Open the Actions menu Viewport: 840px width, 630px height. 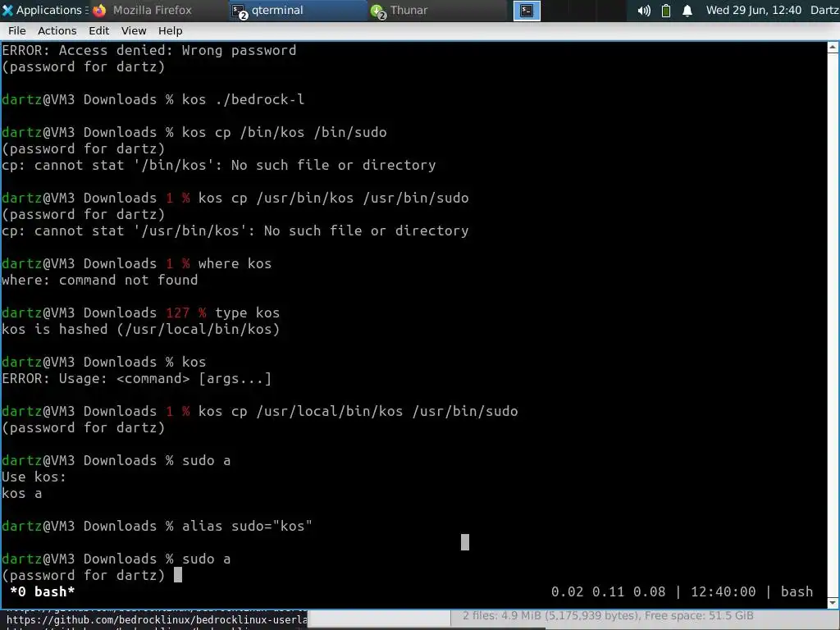(57, 31)
